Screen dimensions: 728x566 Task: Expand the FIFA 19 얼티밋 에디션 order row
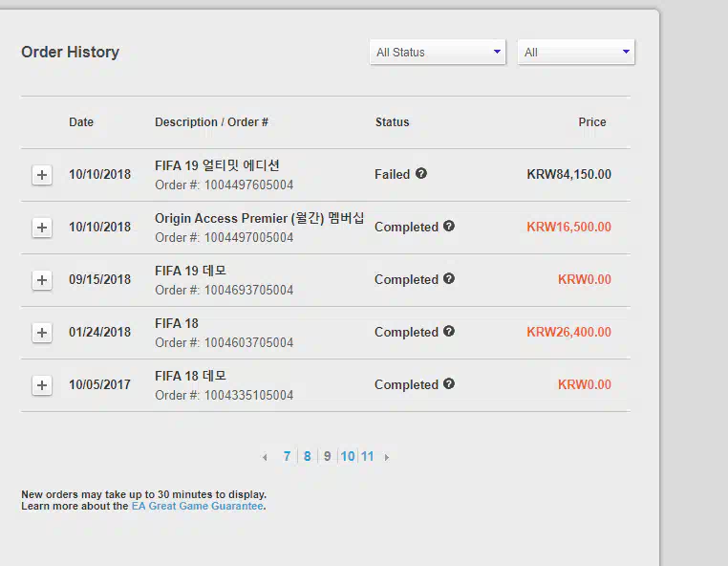42,175
